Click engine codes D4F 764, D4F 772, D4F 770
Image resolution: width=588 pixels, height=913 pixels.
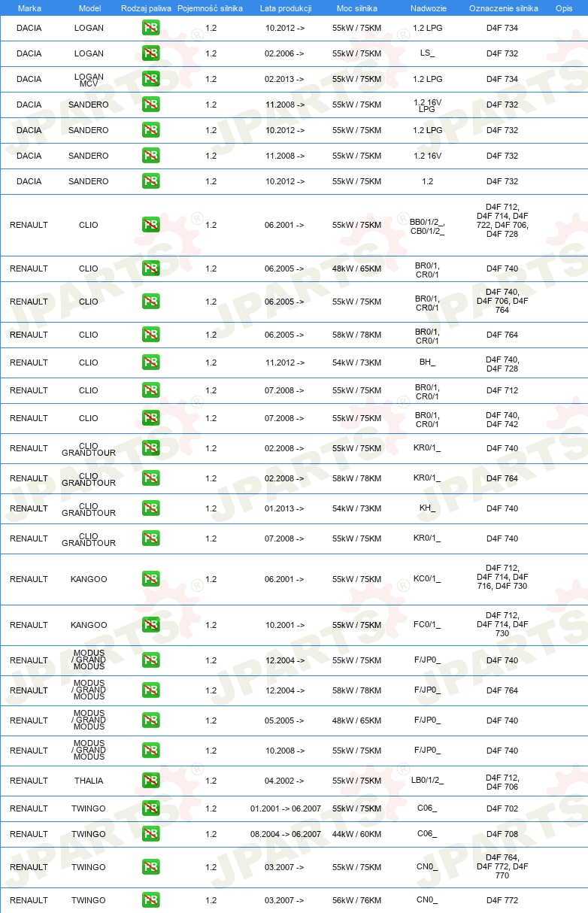502,866
